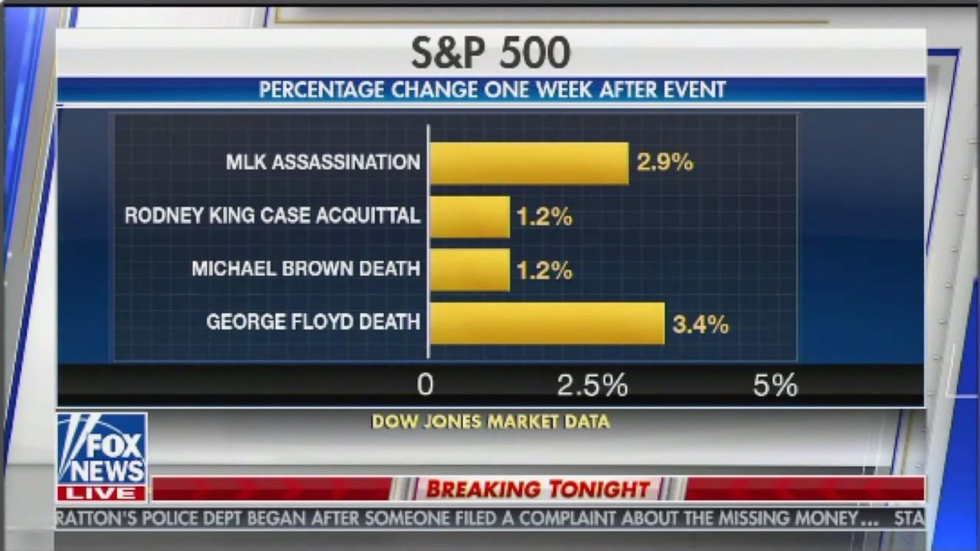Click the Fox News logo
The width and height of the screenshot is (980, 551).
102,450
